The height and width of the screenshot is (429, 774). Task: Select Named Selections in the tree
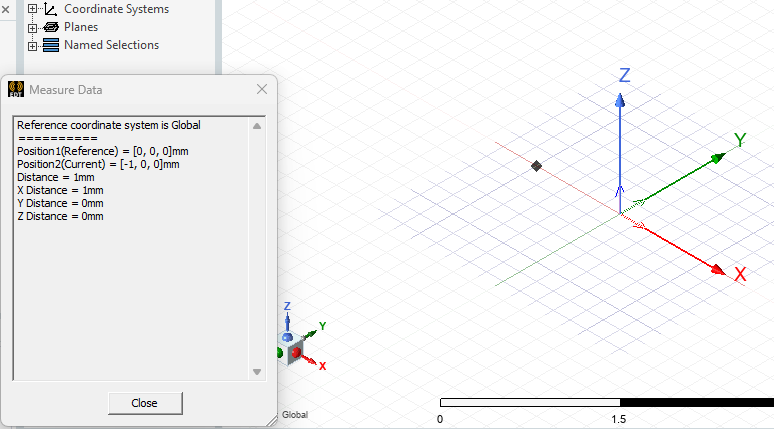click(112, 45)
